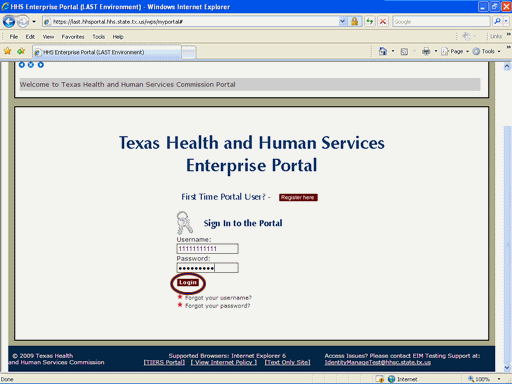
Task: Open the Favorites menu
Action: (x=73, y=37)
